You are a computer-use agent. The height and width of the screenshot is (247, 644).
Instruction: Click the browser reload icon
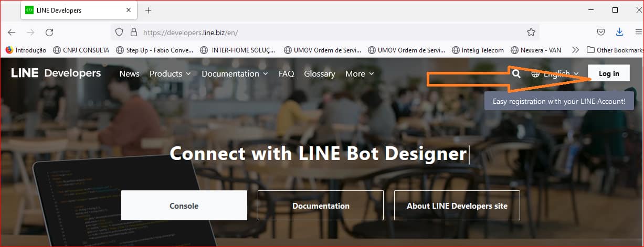[x=49, y=32]
